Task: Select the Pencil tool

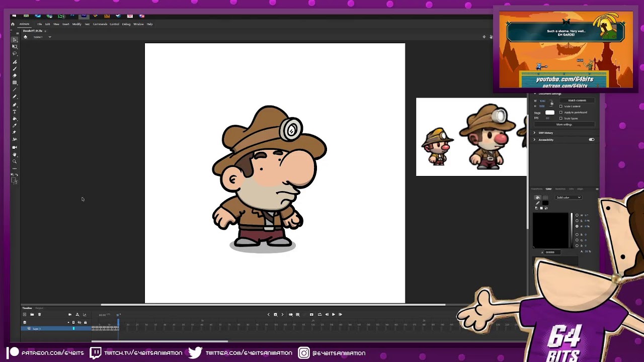Action: coord(15,97)
